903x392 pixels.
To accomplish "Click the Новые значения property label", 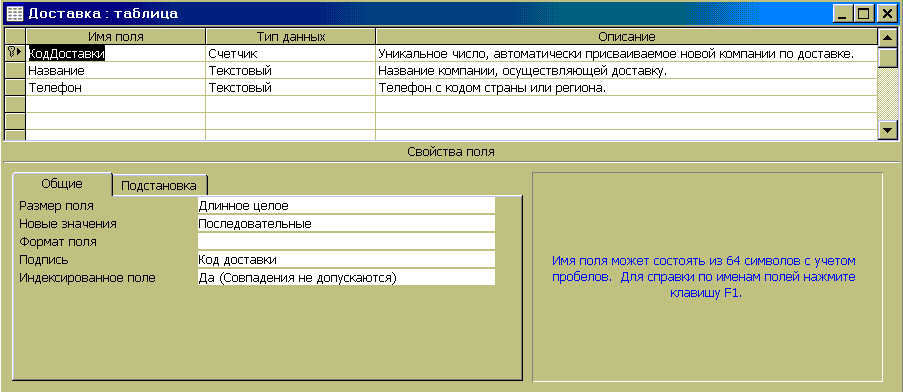I will point(68,223).
